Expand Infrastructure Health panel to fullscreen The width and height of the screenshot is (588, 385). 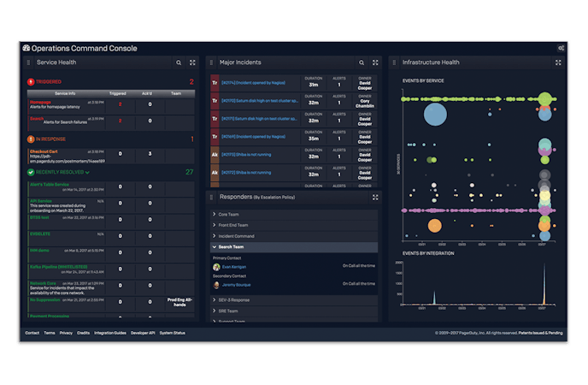(558, 62)
